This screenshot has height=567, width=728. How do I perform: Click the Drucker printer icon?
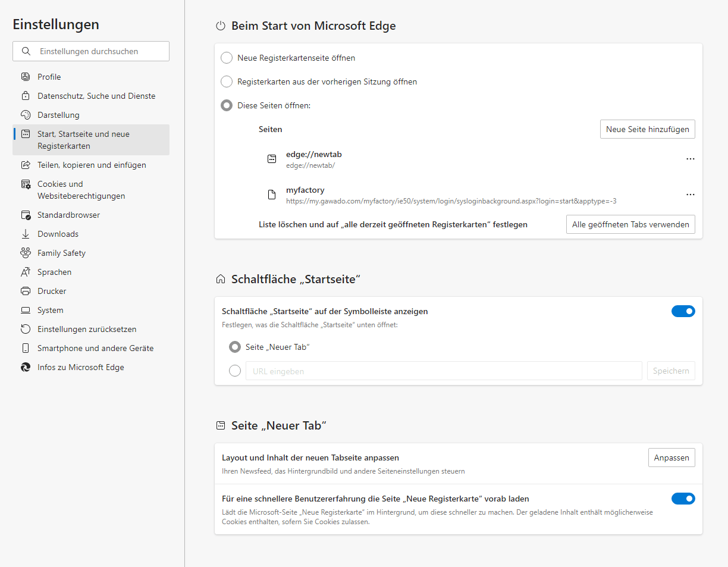(x=26, y=291)
